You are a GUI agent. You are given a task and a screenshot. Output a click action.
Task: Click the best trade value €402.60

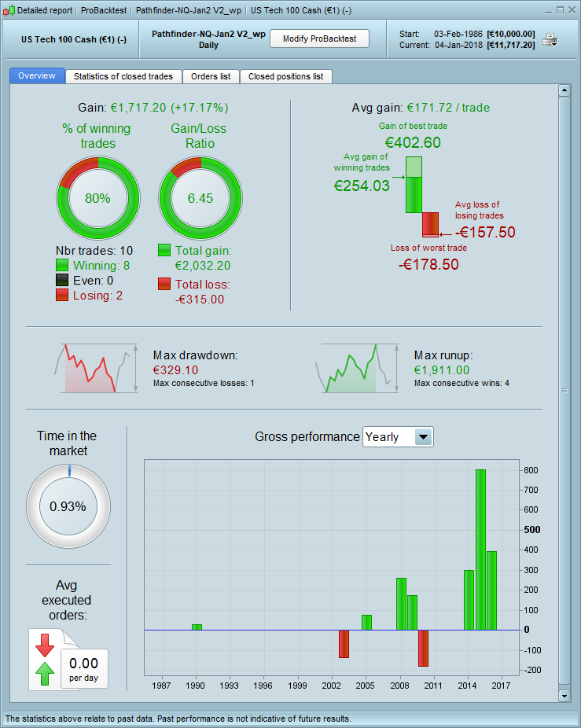click(x=413, y=142)
